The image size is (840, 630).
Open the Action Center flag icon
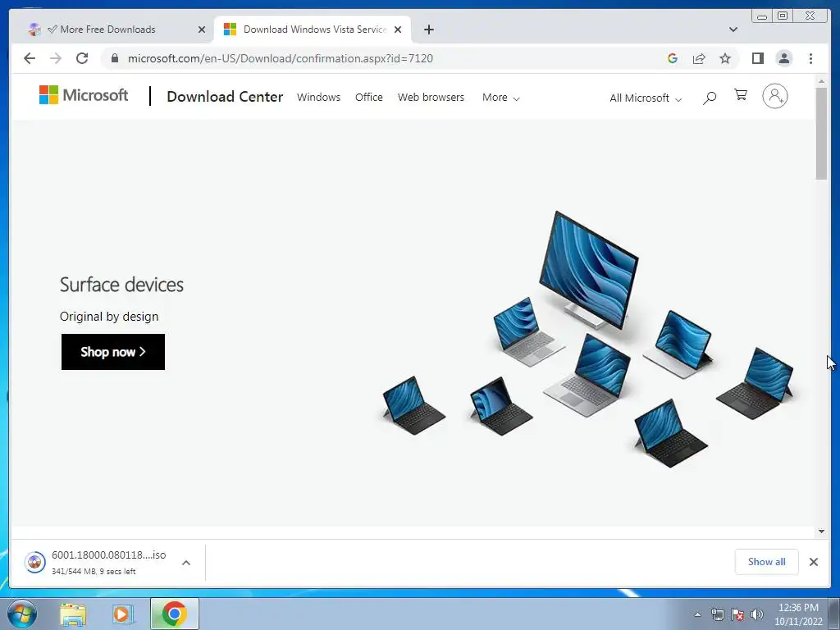coord(737,614)
